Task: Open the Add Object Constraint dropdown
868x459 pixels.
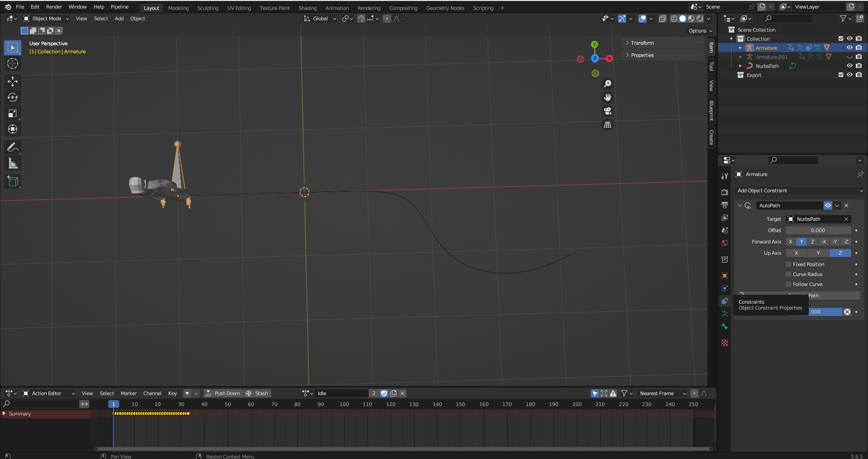Action: [x=799, y=191]
